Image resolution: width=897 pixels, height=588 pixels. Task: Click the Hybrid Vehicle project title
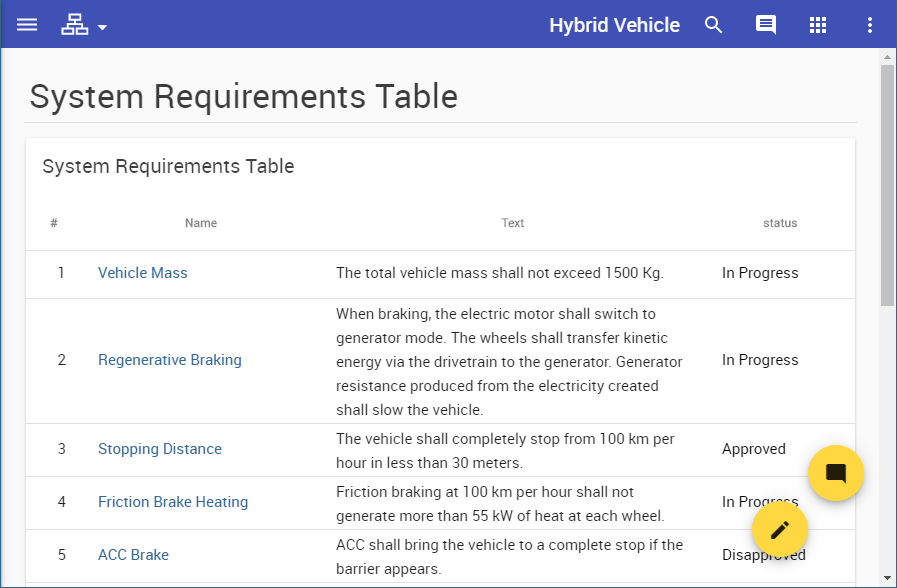click(x=614, y=25)
